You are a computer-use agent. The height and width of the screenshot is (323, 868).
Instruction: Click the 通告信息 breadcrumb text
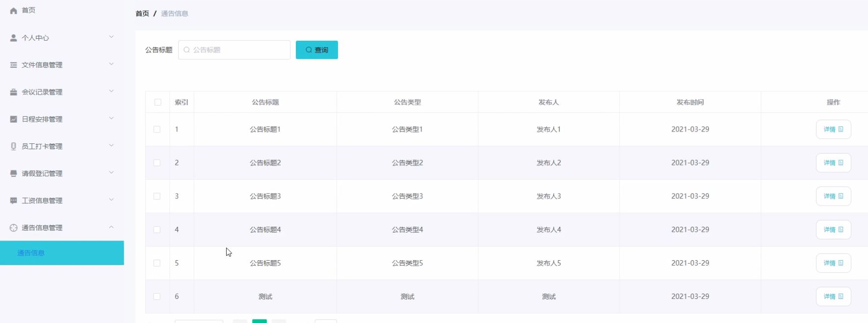[175, 14]
